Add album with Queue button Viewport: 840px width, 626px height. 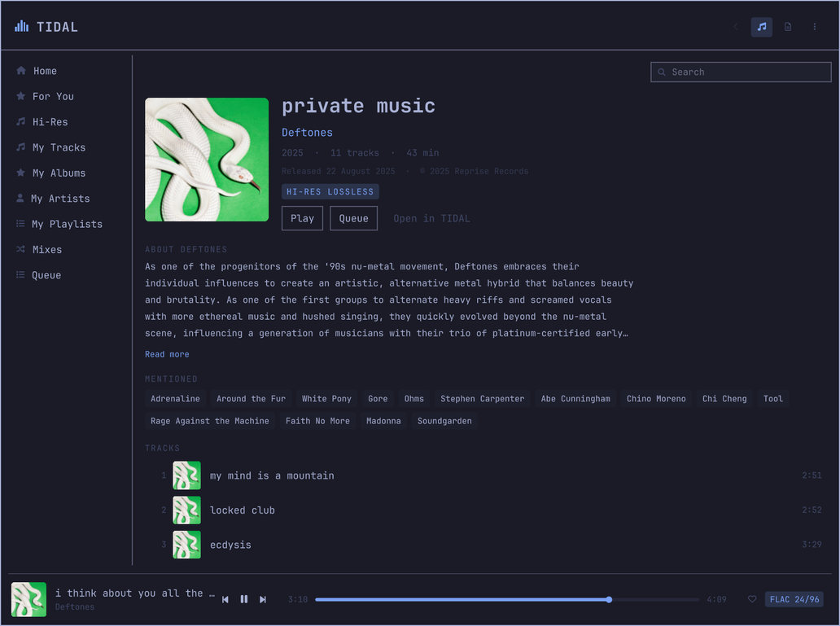point(353,218)
